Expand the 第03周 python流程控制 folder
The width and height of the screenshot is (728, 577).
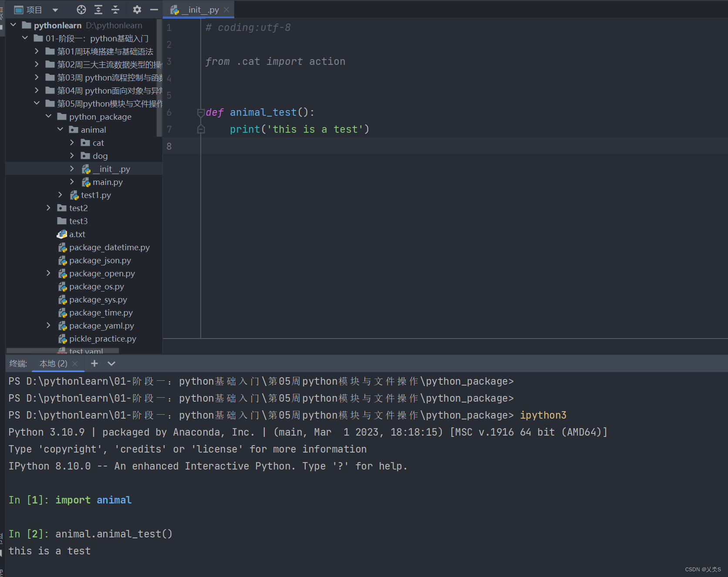point(37,77)
